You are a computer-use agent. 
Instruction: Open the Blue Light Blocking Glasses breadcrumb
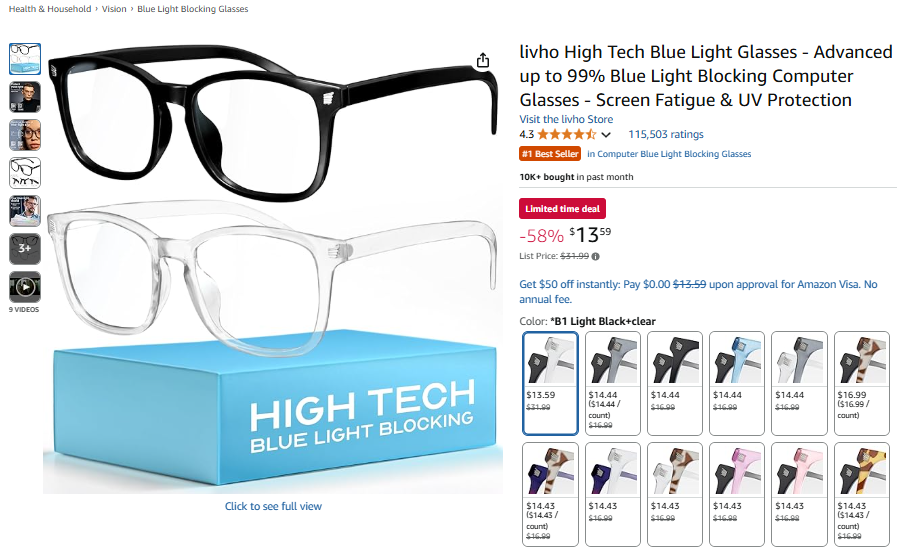pyautogui.click(x=193, y=9)
